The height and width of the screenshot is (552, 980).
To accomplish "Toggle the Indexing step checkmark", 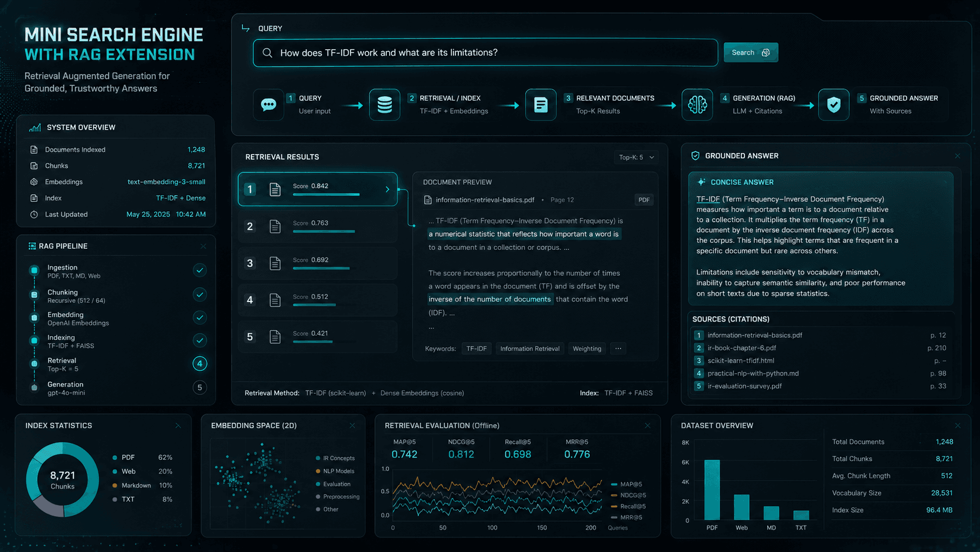I will pos(200,340).
